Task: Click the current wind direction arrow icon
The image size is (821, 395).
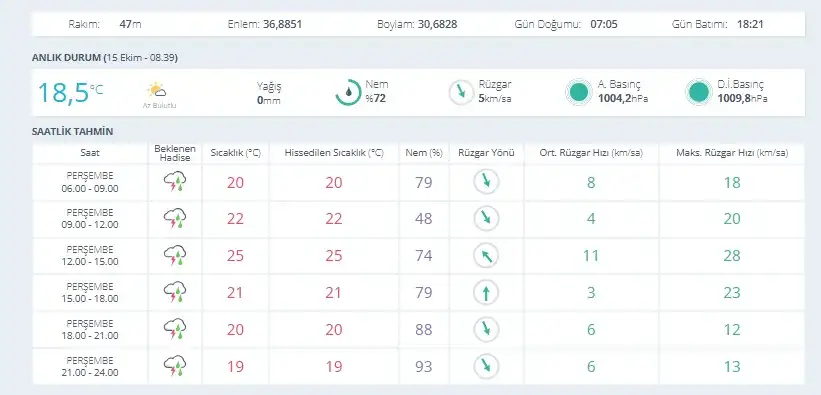Action: pyautogui.click(x=461, y=92)
